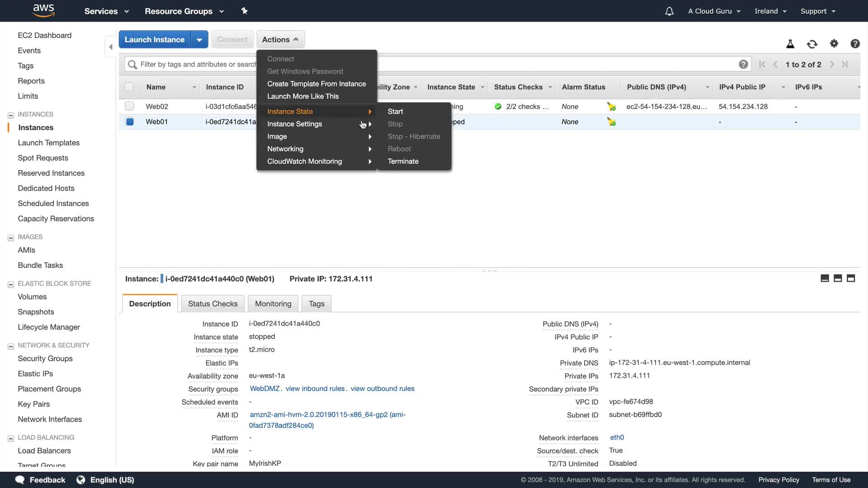Click the alarm icon for Web02 row
Screen dimensions: 868x488
click(611, 107)
